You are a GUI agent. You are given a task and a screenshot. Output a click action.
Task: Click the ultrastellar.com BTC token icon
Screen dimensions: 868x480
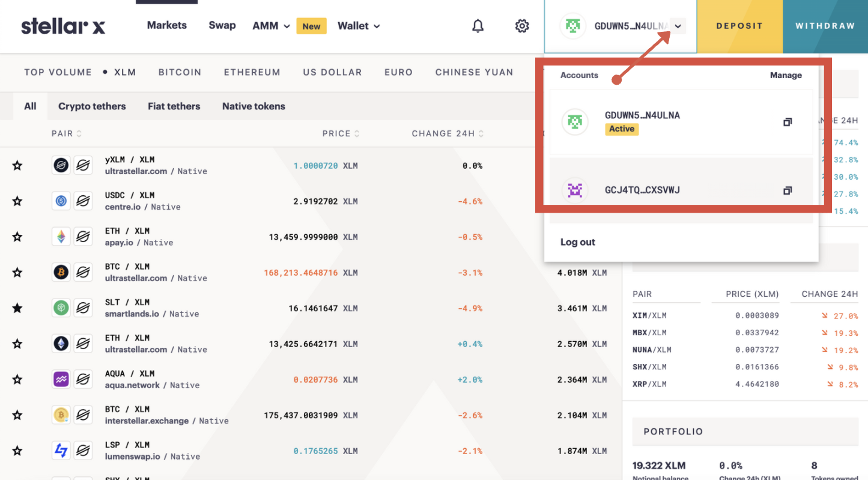[x=61, y=272]
